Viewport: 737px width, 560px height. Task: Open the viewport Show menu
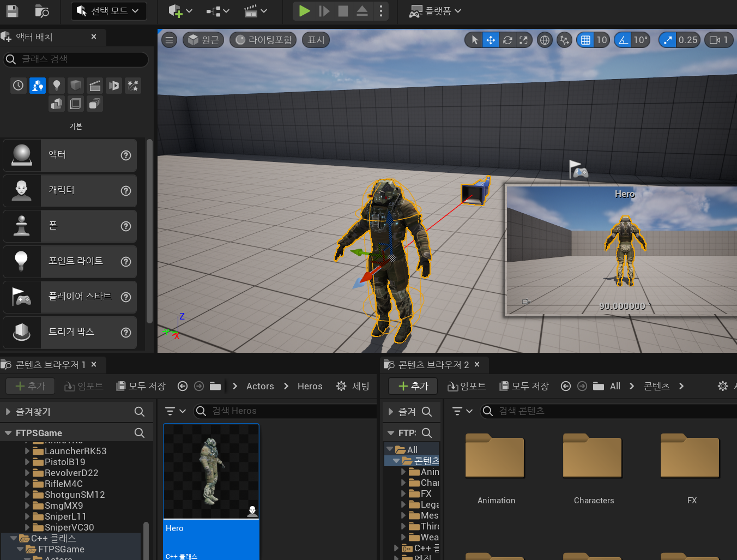tap(316, 40)
